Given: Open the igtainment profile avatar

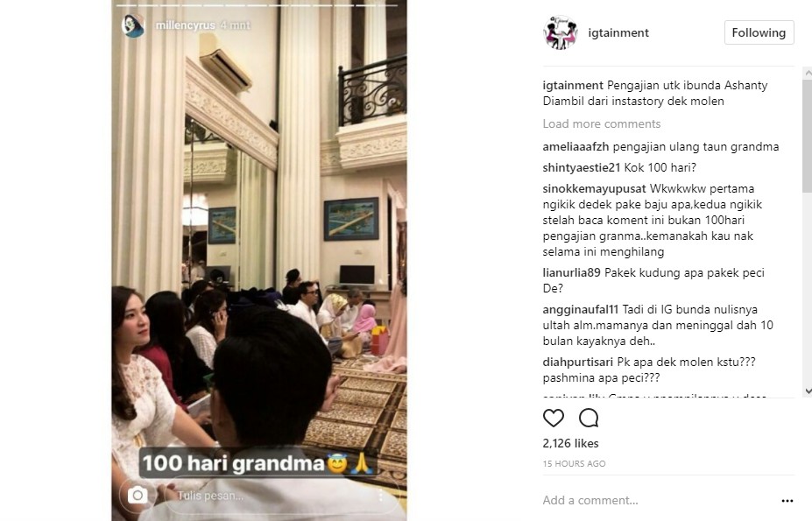Looking at the screenshot, I should click(x=561, y=32).
